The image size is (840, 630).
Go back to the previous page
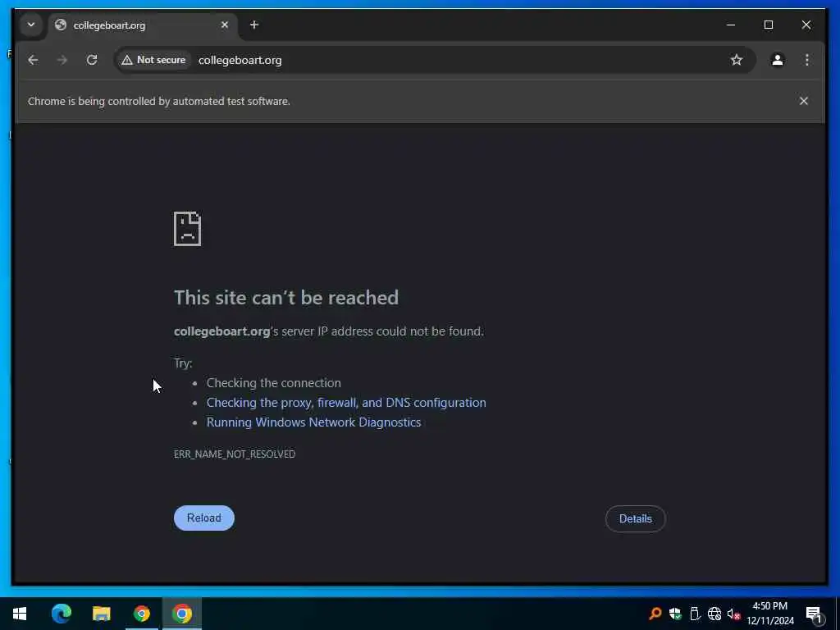click(x=33, y=60)
